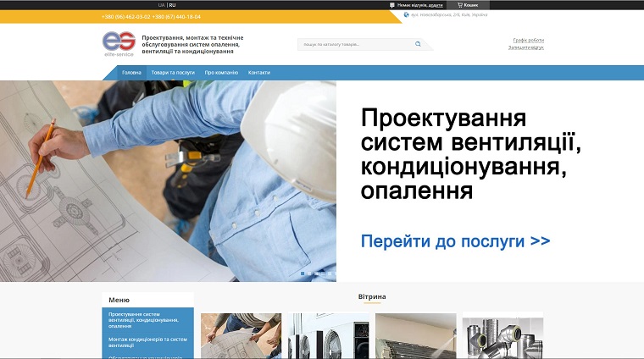This screenshot has width=644, height=359.
Task: Click the elite-service logo
Action: [x=119, y=43]
